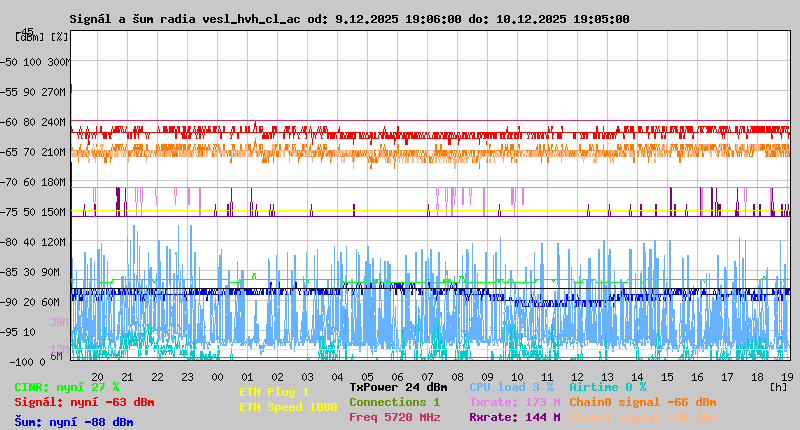Click the Rxrate 144 M legend entry
Viewport: 800px width, 430px height.
(514, 417)
